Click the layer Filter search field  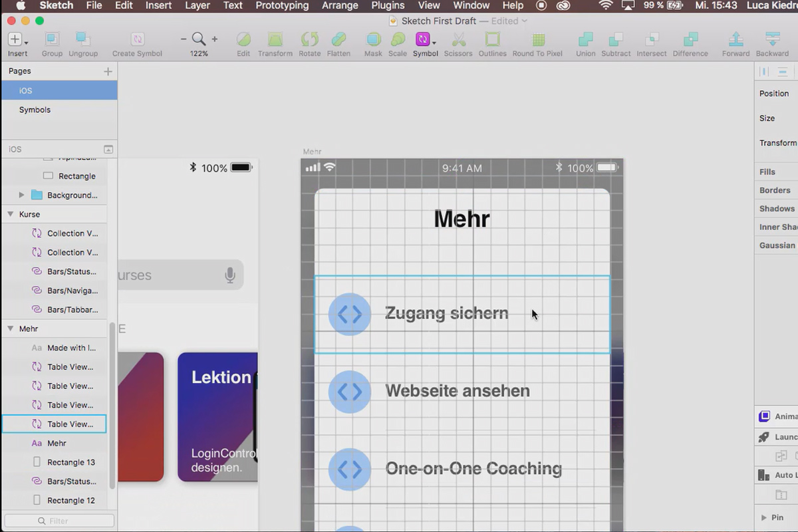tap(59, 521)
